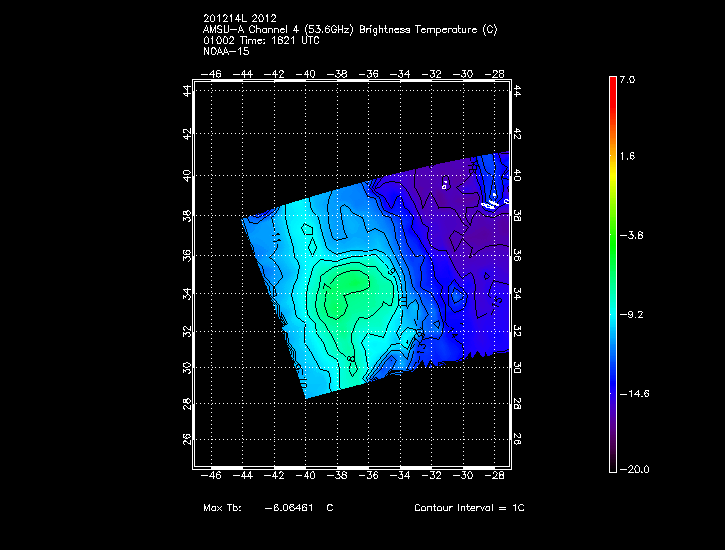The image size is (725, 550).
Task: Click the 26 latitude label on right axis
Action: 517,439
